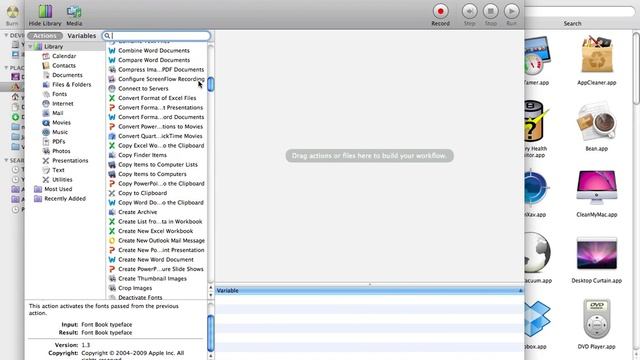
Task: Select the Mail category
Action: 58,113
